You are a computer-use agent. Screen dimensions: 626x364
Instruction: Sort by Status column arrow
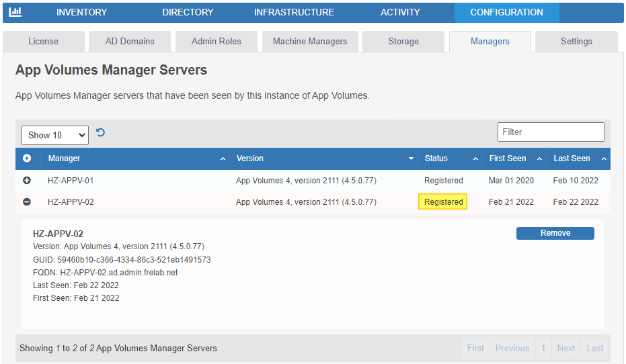(475, 159)
